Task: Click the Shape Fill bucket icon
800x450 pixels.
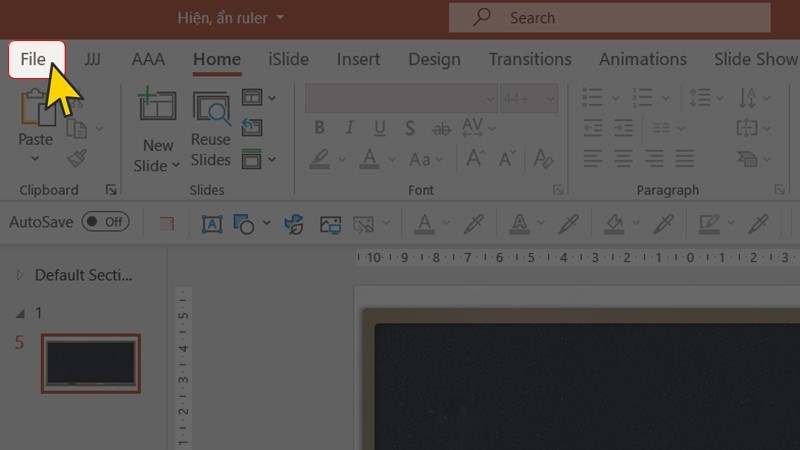Action: point(614,224)
